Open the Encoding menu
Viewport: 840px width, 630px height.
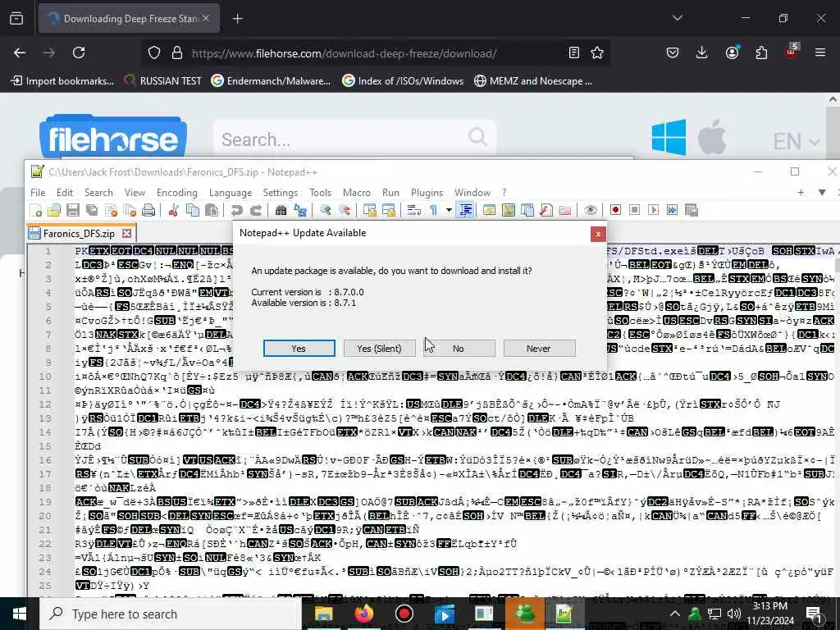[x=177, y=192]
